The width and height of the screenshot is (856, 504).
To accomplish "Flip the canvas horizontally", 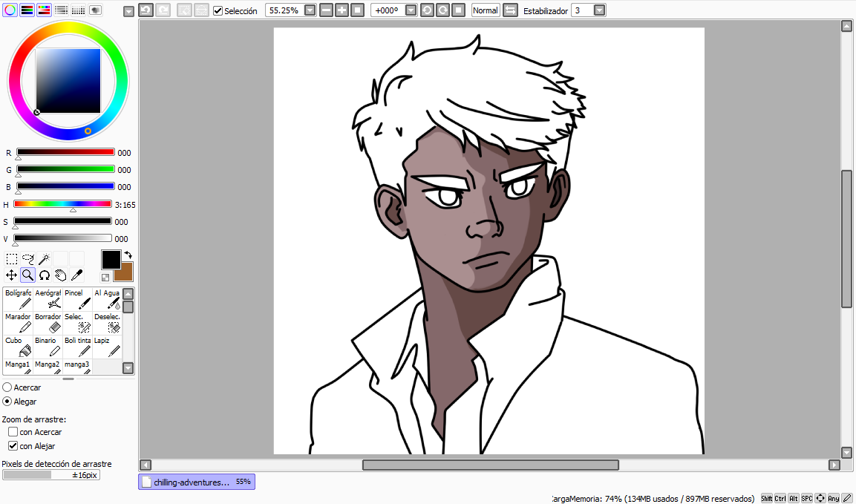I will tap(510, 10).
